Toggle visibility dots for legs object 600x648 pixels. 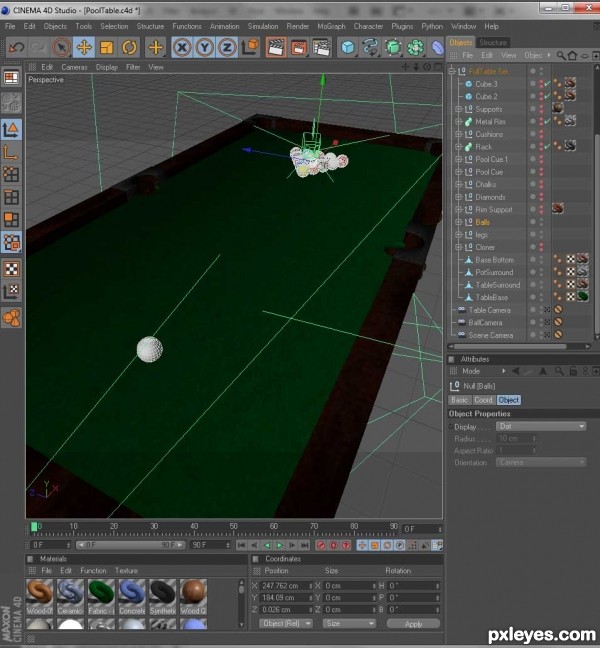coord(541,235)
